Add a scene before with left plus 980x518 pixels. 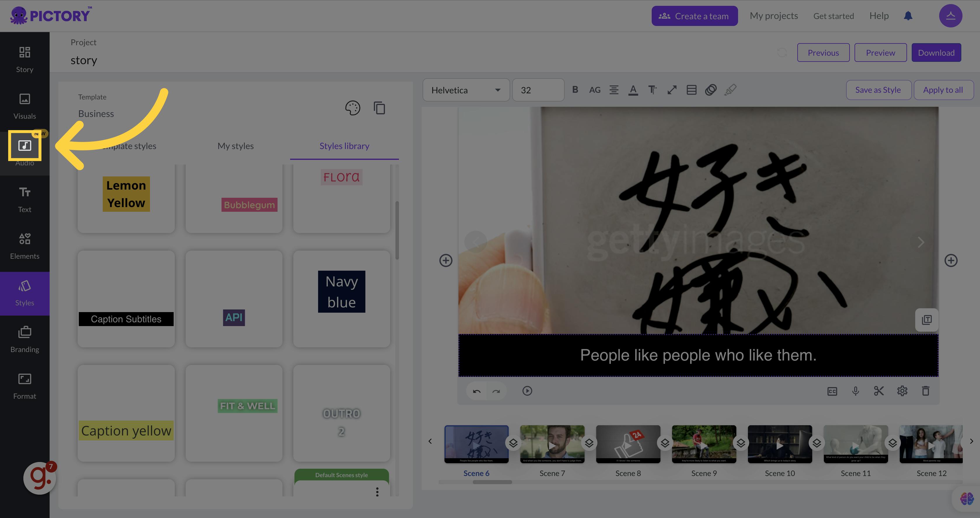(x=446, y=260)
